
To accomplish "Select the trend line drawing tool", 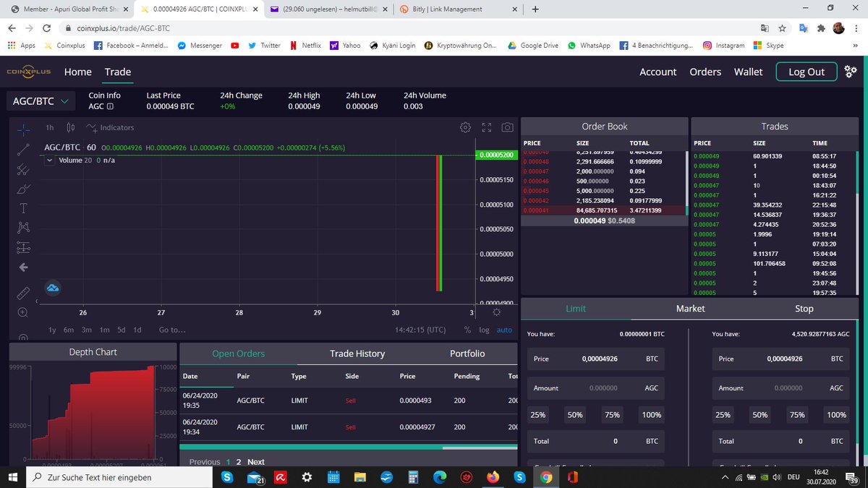I will pos(23,150).
